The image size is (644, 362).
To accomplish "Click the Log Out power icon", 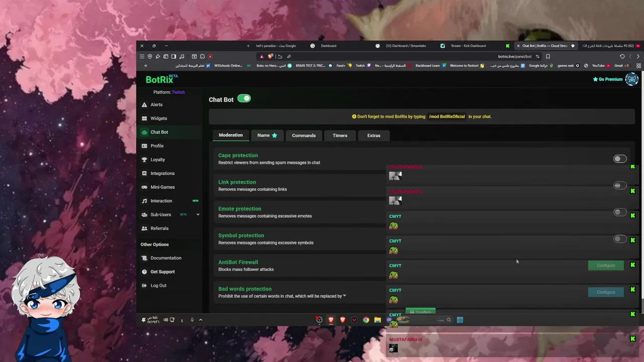I will click(144, 286).
